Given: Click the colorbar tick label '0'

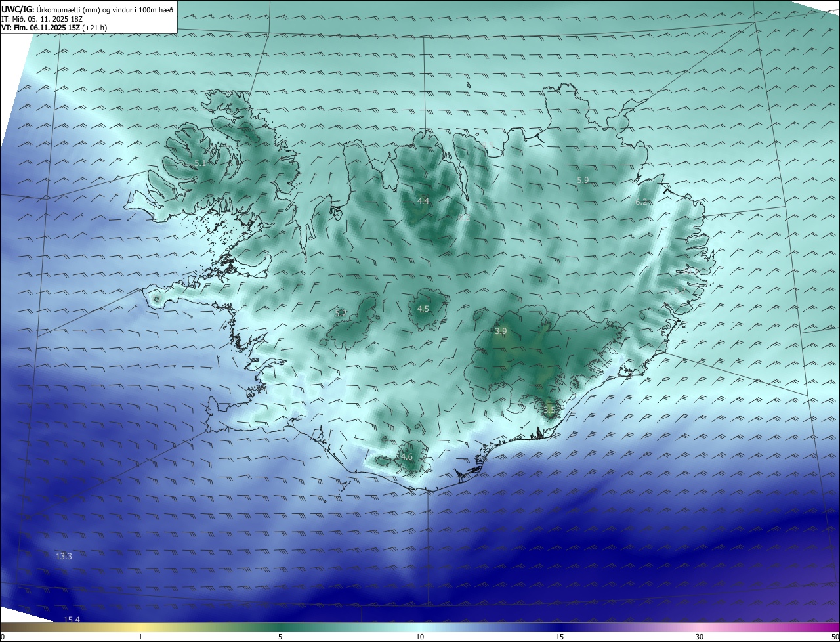Looking at the screenshot, I should pyautogui.click(x=3, y=637).
